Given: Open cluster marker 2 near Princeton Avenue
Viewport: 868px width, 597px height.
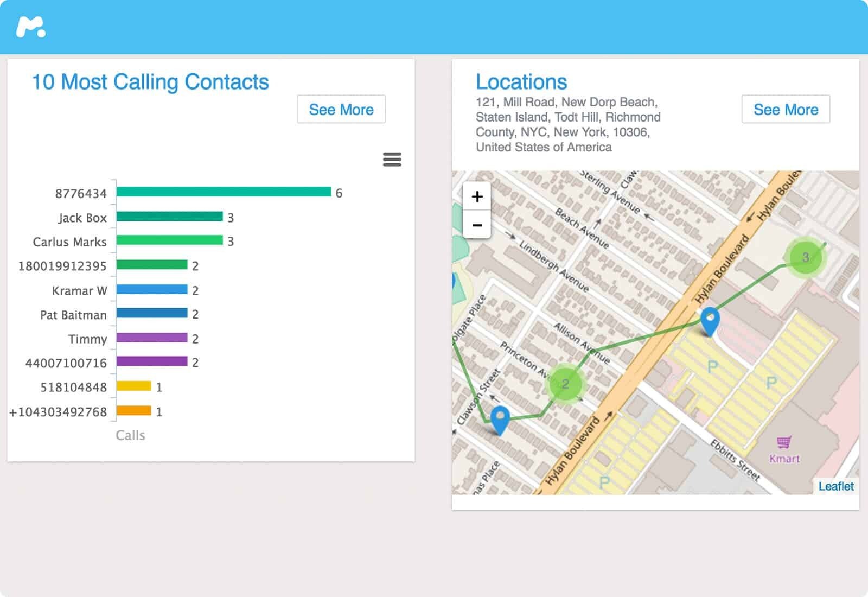Looking at the screenshot, I should click(566, 384).
